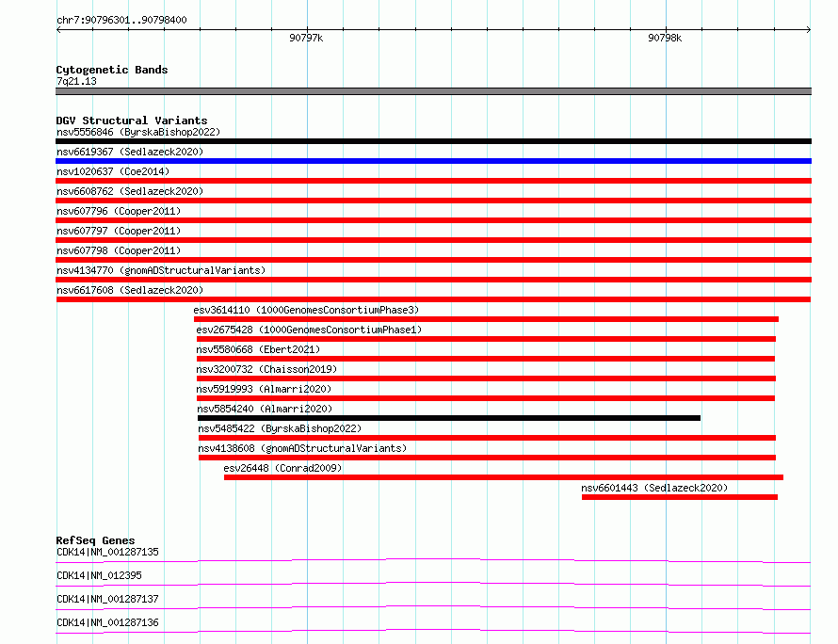
Task: Click the Cytogenetic Bands track title
Action: click(x=112, y=70)
